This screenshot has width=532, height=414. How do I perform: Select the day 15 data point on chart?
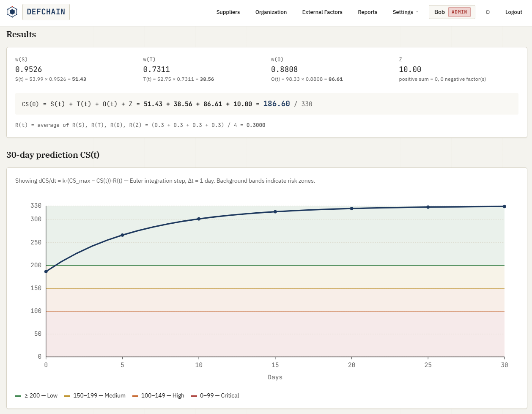click(x=275, y=212)
